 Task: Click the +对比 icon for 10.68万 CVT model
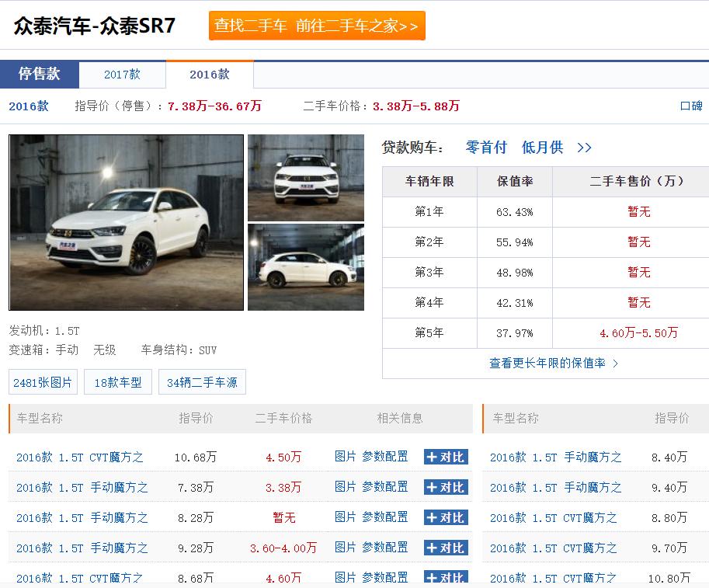click(x=445, y=458)
